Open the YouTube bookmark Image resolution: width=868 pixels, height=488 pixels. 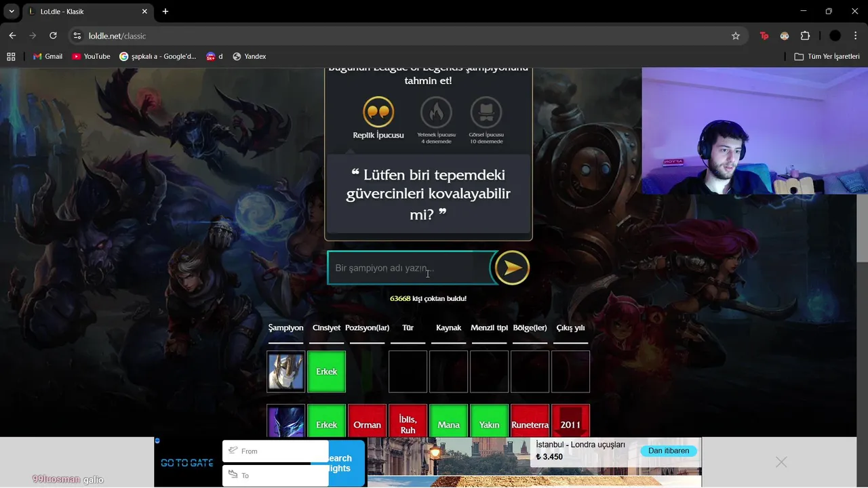[91, 56]
